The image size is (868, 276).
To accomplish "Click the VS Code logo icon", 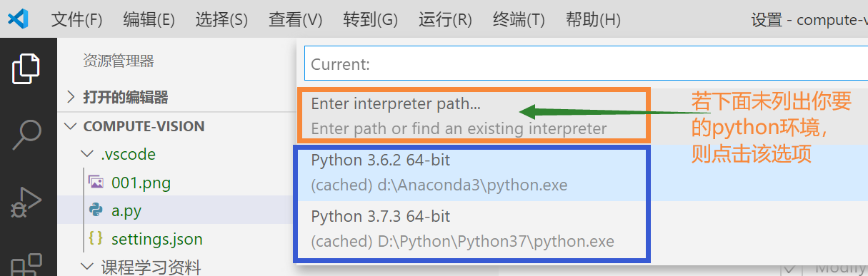I will [19, 19].
